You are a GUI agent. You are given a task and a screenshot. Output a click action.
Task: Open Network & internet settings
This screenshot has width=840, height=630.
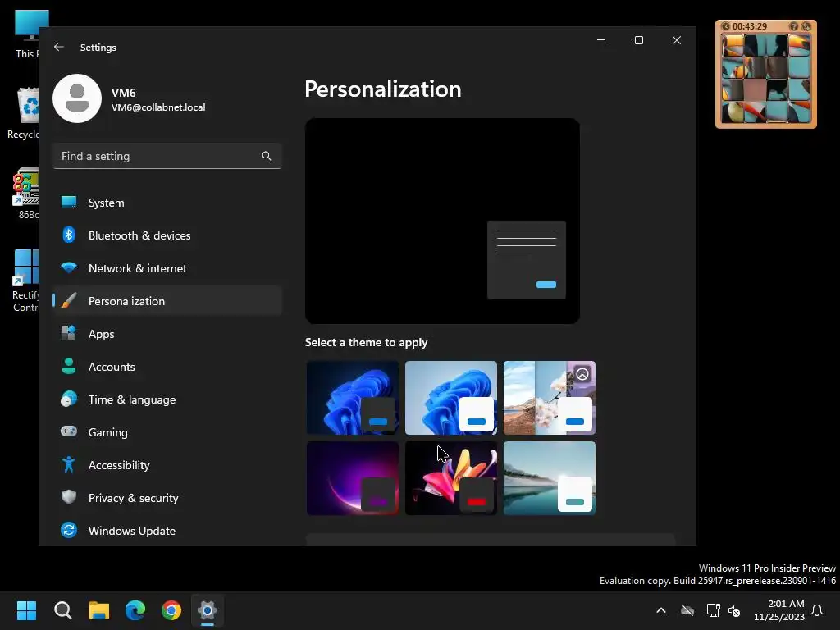click(x=167, y=268)
